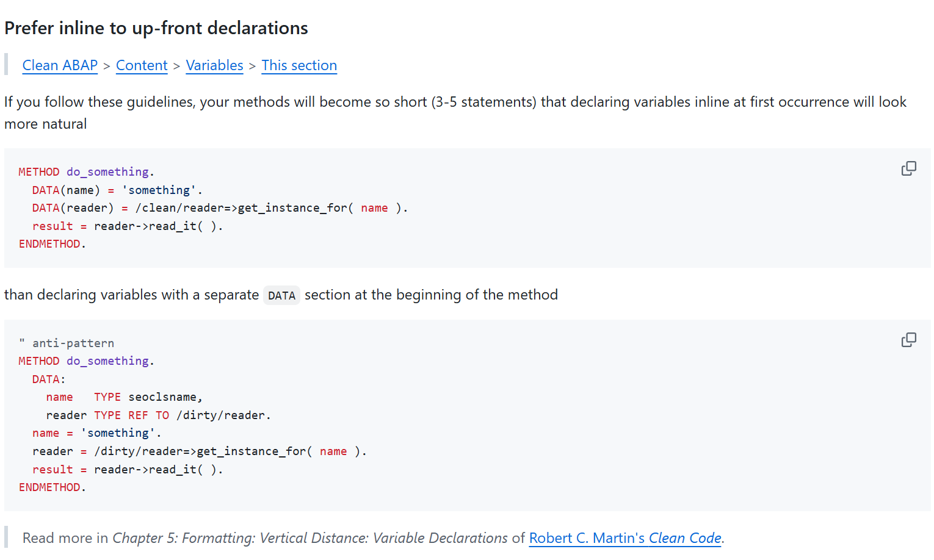The width and height of the screenshot is (934, 560).
Task: Open the Clean ABAP breadcrumb link
Action: pos(60,65)
